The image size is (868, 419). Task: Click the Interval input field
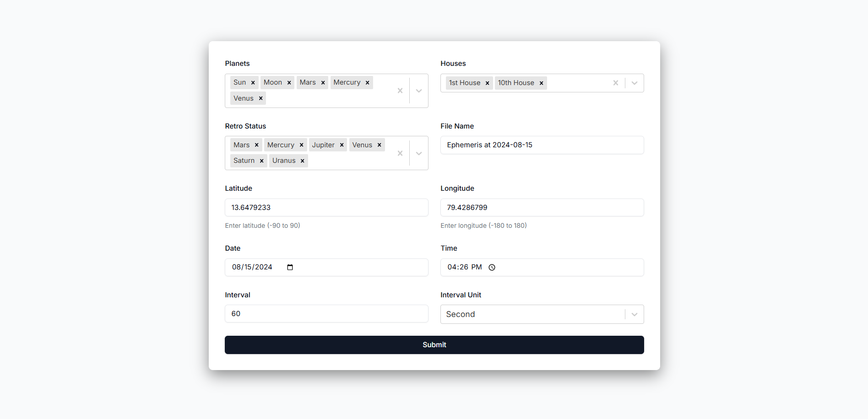point(326,314)
